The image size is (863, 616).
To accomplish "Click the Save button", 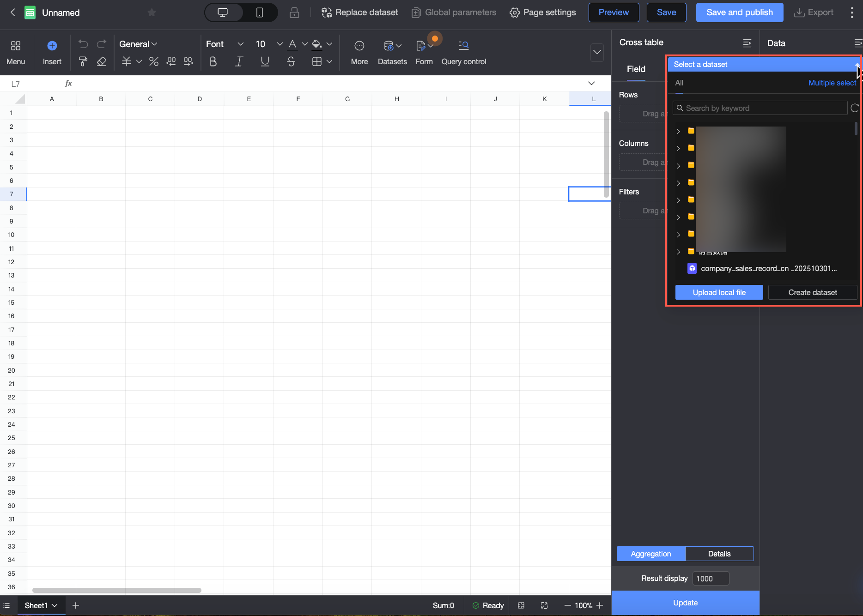I will pos(666,12).
